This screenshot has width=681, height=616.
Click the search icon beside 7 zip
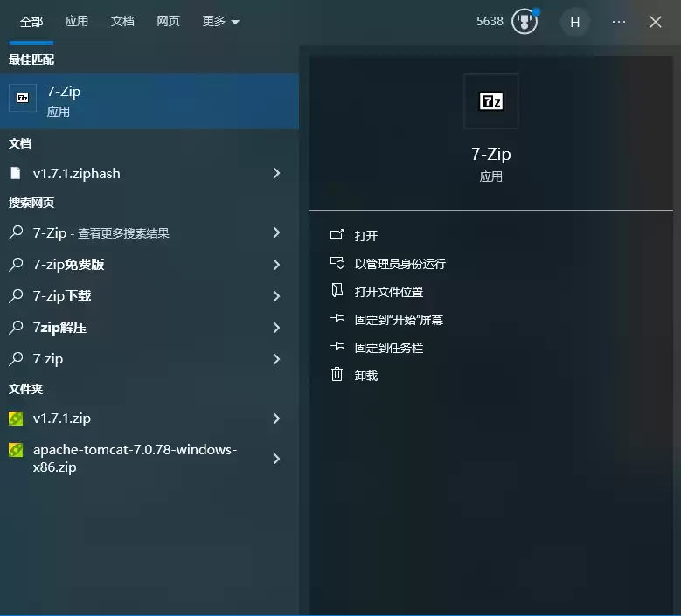[x=16, y=359]
